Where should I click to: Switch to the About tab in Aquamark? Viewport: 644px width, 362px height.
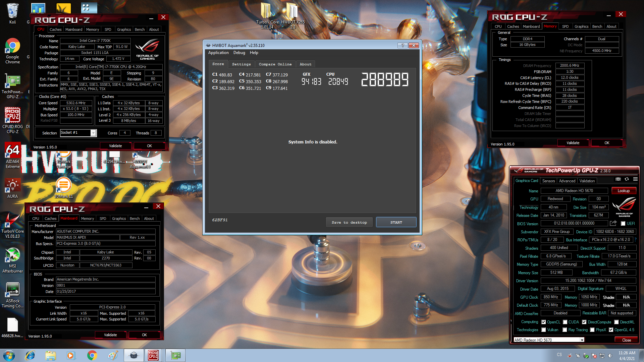306,64
